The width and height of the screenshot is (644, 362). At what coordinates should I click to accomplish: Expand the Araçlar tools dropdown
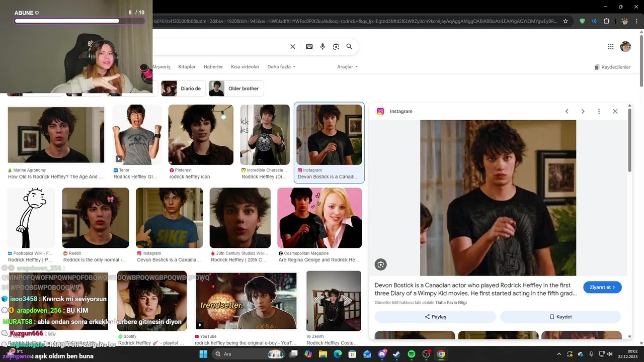[347, 67]
